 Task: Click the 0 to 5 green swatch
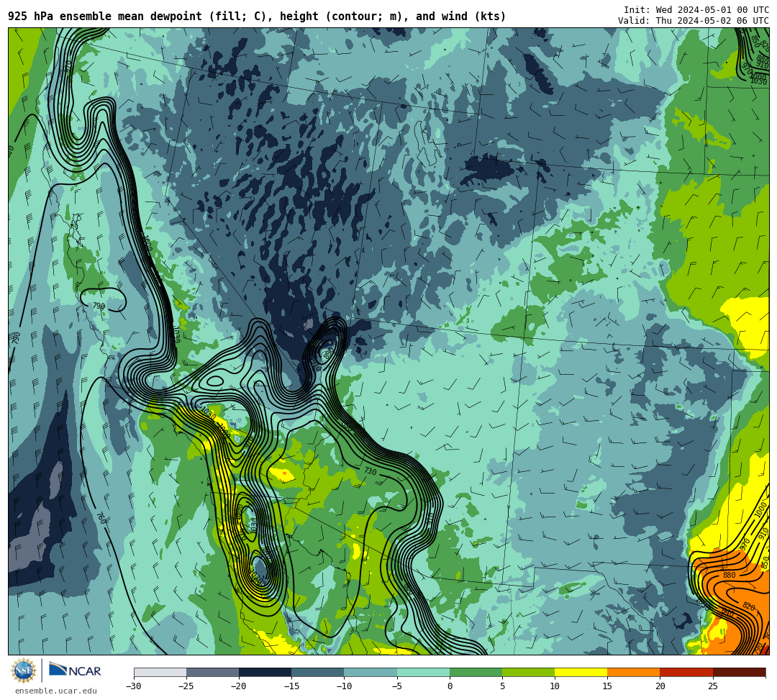[x=476, y=672]
